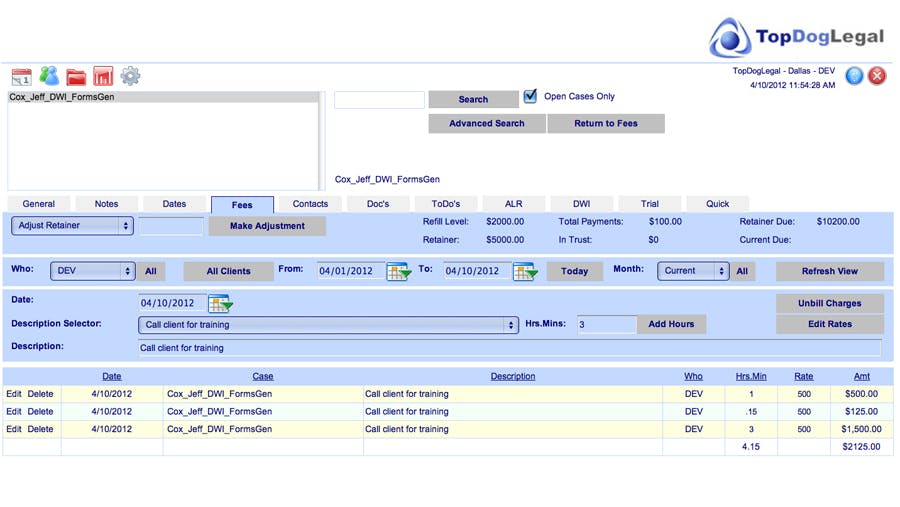Click the blue help question mark icon
The image size is (900, 507).
point(854,76)
